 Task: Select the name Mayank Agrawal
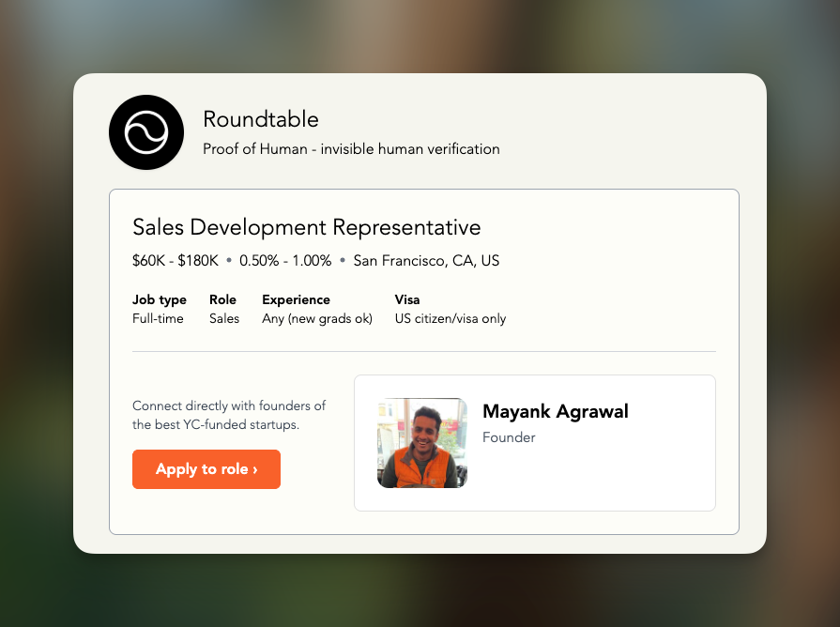tap(556, 411)
